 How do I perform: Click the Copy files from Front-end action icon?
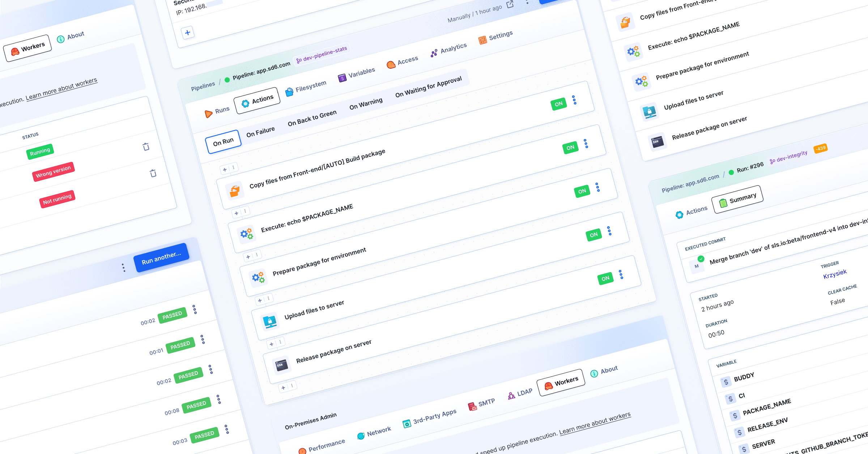coord(235,190)
